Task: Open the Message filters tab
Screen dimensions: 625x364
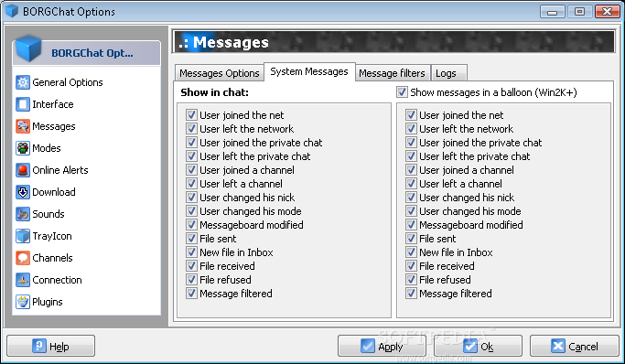Action: click(x=393, y=73)
